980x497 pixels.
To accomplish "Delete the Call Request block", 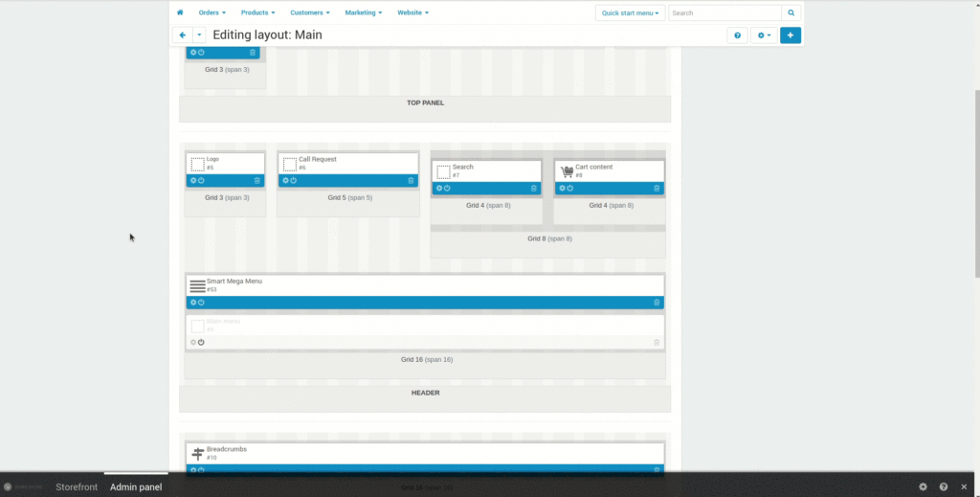I will tap(411, 180).
